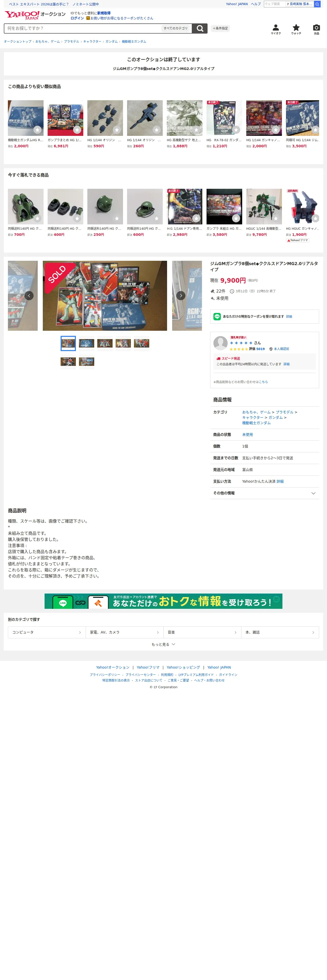Click the ログイン link
The image size is (327, 980).
(x=77, y=18)
